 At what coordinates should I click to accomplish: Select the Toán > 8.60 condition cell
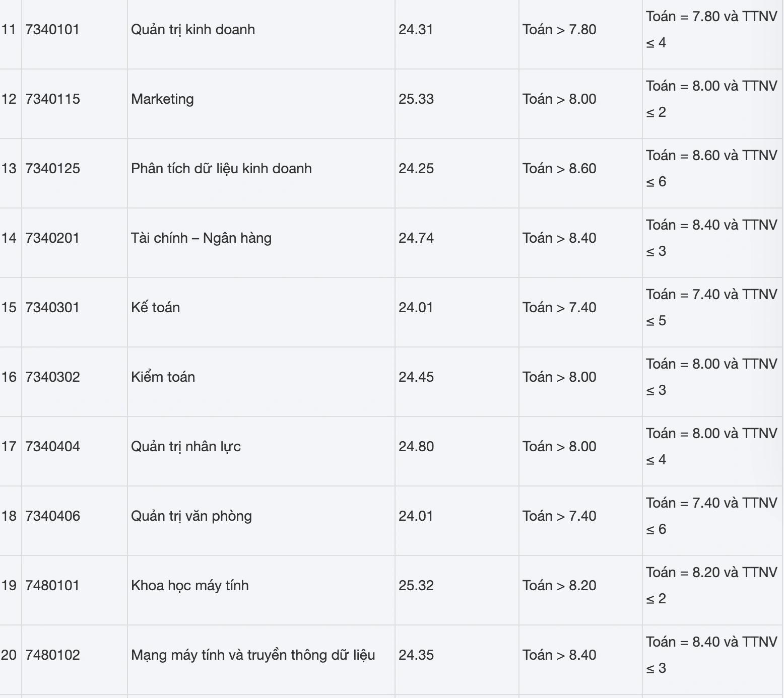pos(559,169)
